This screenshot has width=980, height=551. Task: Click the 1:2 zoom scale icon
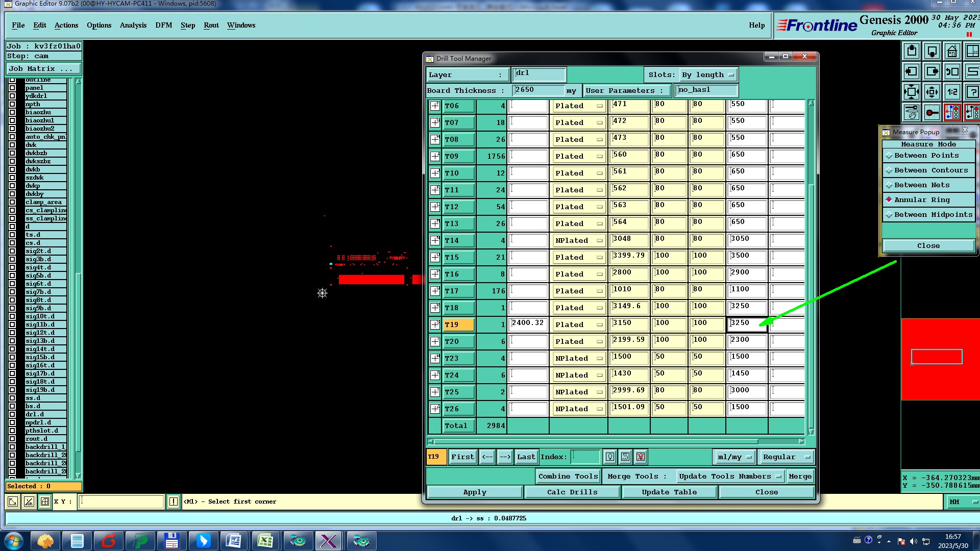952,92
